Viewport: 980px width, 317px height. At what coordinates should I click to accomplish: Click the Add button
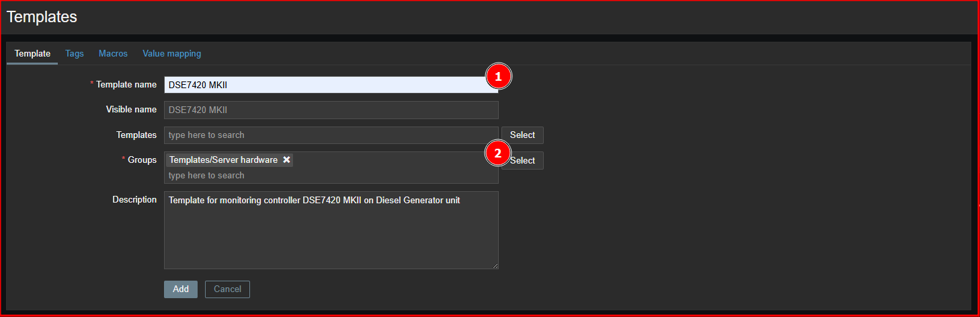(181, 289)
